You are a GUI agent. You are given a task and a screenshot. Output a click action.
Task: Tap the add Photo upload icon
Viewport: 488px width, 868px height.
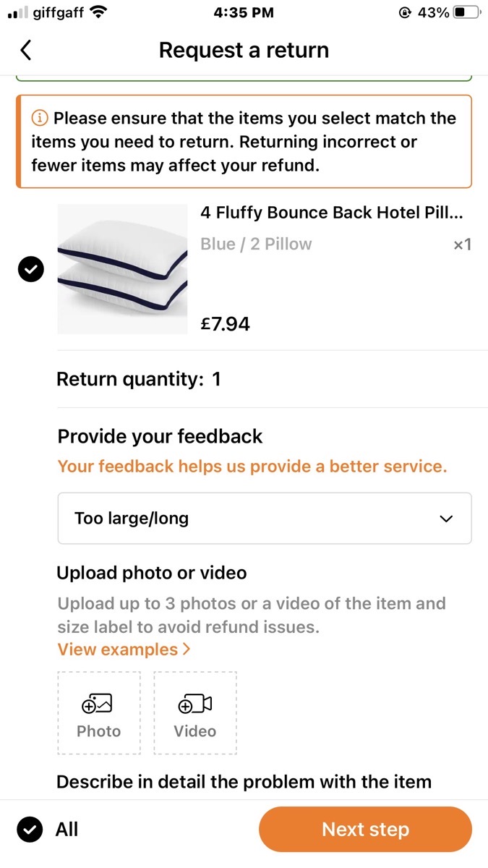coord(98,705)
